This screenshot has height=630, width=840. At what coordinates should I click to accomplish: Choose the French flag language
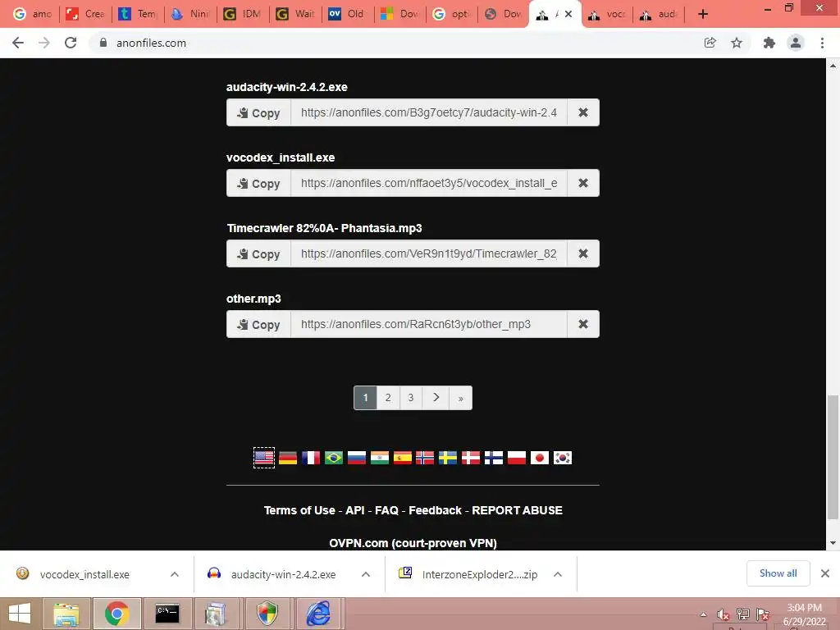311,458
